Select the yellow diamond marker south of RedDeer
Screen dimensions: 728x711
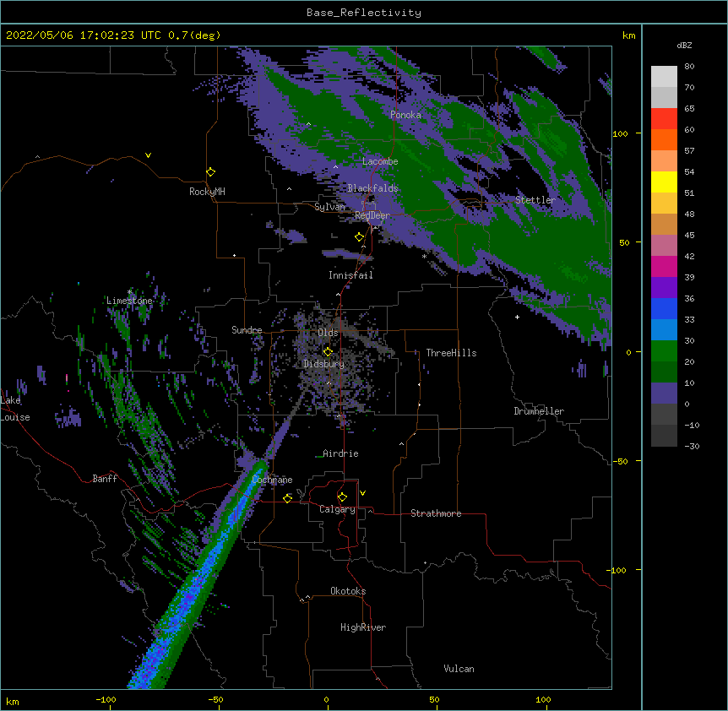coord(360,237)
